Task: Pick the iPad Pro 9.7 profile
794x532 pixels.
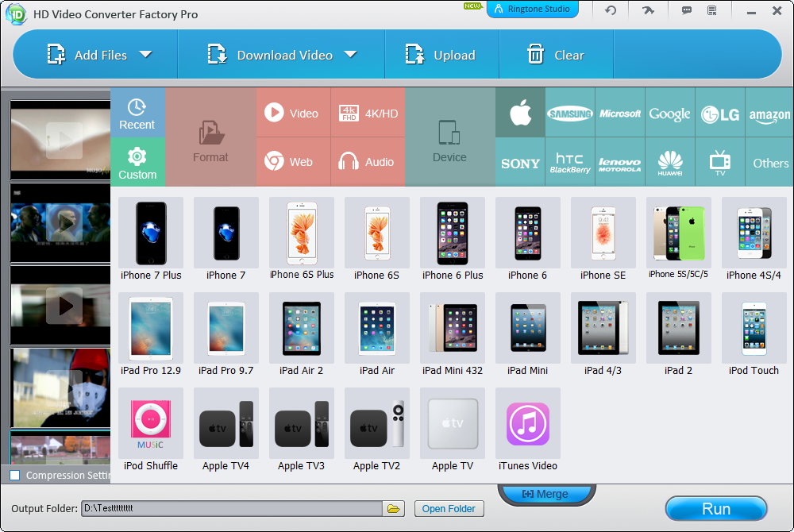Action: (x=225, y=334)
